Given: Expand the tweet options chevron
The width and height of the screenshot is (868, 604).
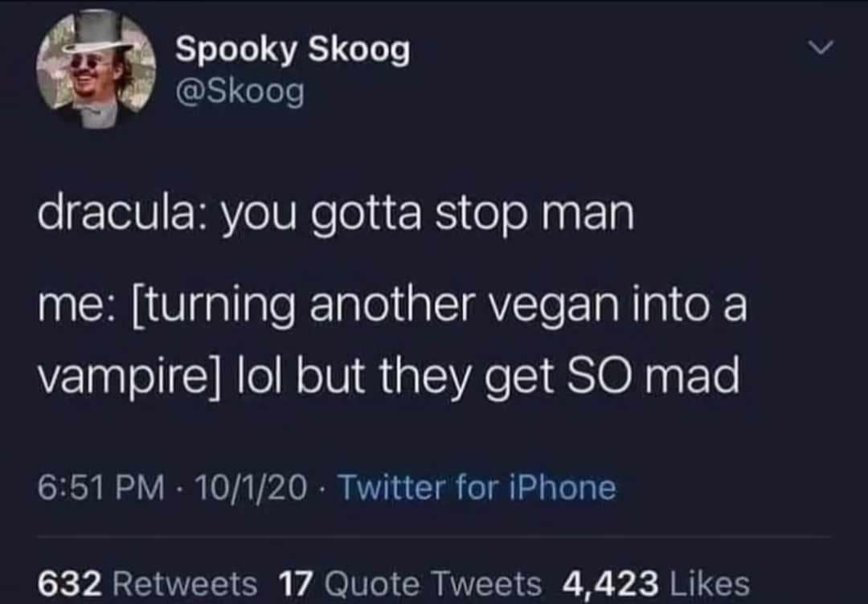Looking at the screenshot, I should click(820, 49).
